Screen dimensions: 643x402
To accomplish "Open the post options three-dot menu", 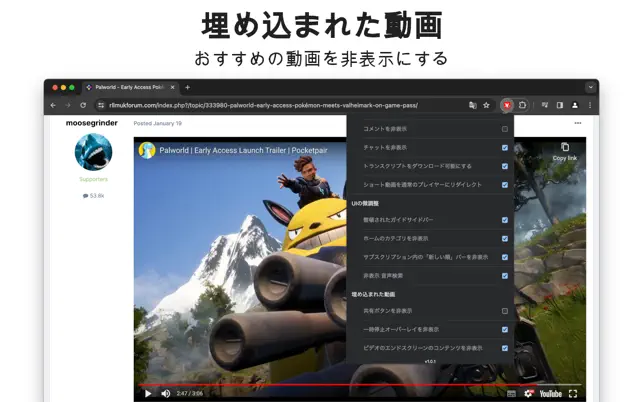I will (578, 123).
